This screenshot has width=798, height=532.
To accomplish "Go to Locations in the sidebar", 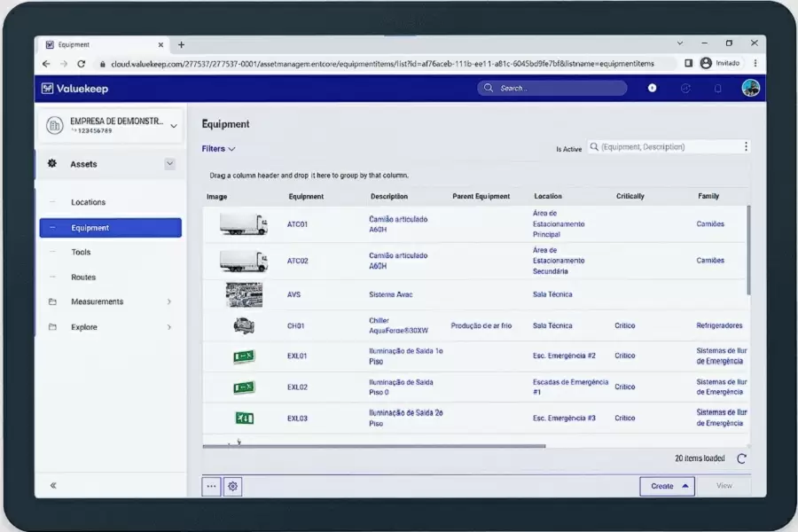I will click(x=88, y=202).
